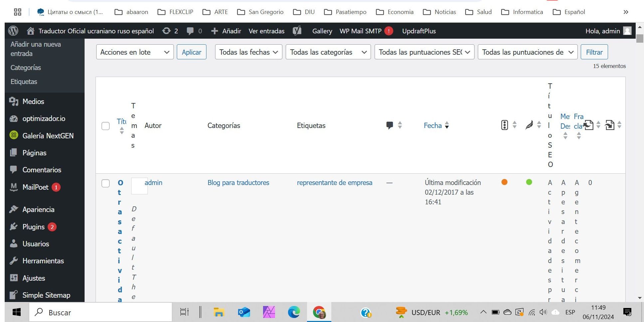The width and height of the screenshot is (644, 322).
Task: Open readability scores filter dropdown
Action: coord(527,52)
